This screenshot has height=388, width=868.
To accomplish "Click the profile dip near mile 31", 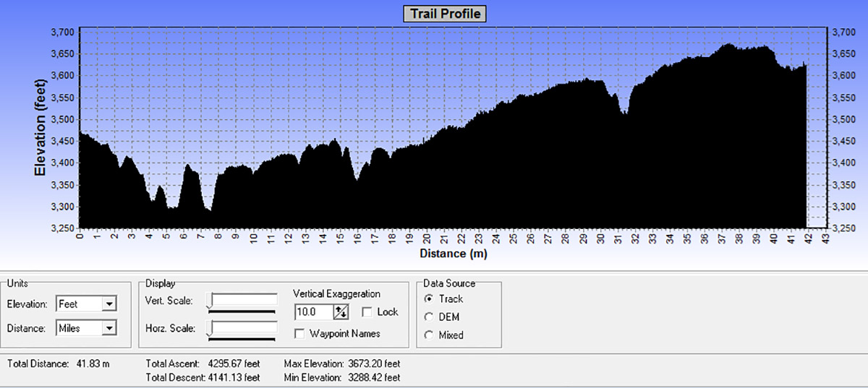I will (624, 112).
